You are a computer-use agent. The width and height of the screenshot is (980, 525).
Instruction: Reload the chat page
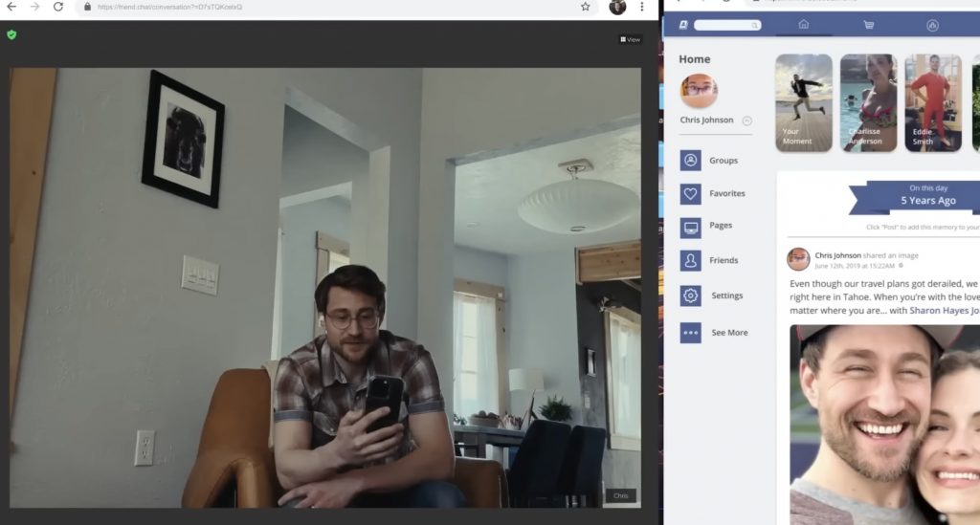tap(57, 7)
